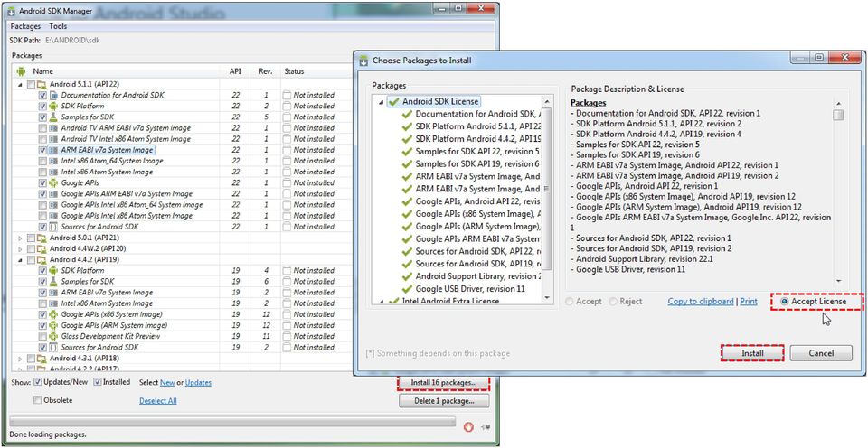Toggle the Updates/New show checkbox
This screenshot has height=448, width=868.
coord(38,382)
